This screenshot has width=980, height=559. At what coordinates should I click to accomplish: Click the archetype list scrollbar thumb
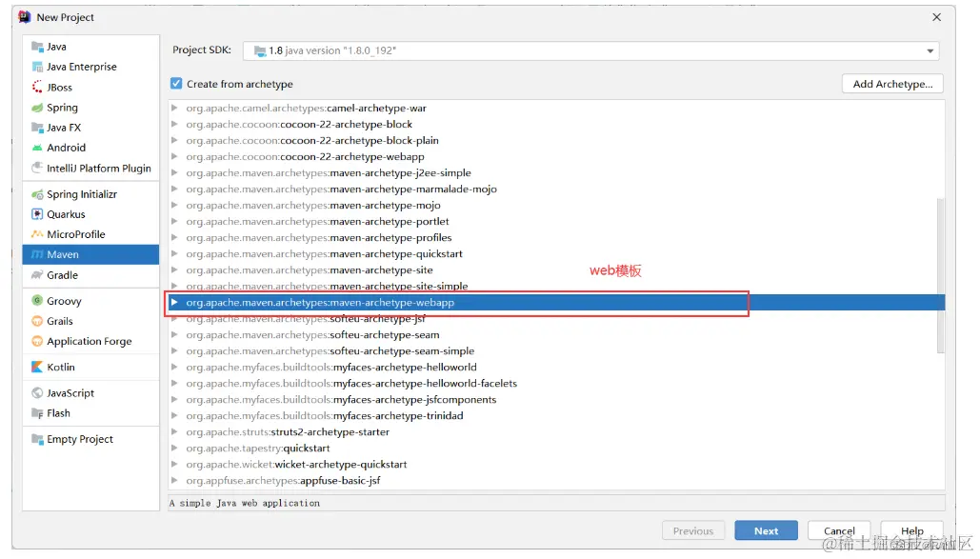[941, 275]
